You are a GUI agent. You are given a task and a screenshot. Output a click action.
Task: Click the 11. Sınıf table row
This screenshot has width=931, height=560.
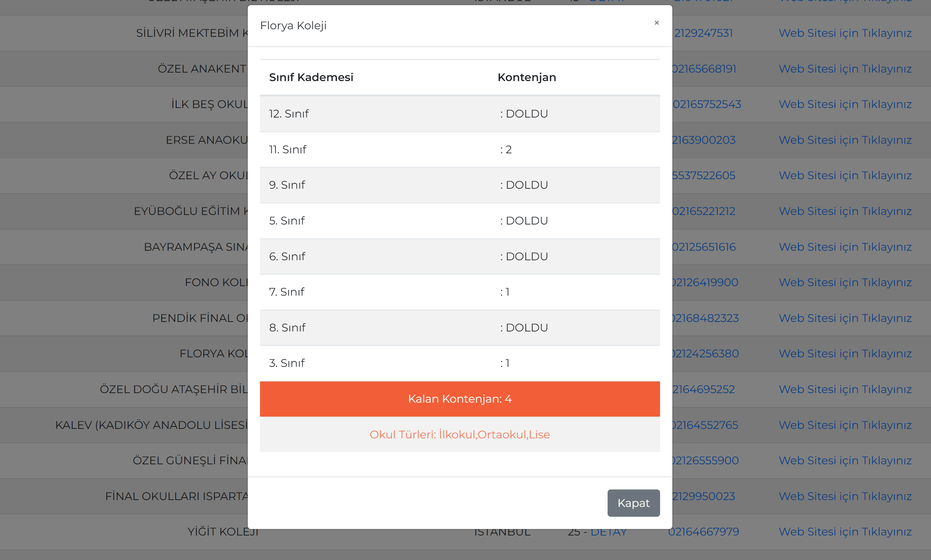point(460,150)
